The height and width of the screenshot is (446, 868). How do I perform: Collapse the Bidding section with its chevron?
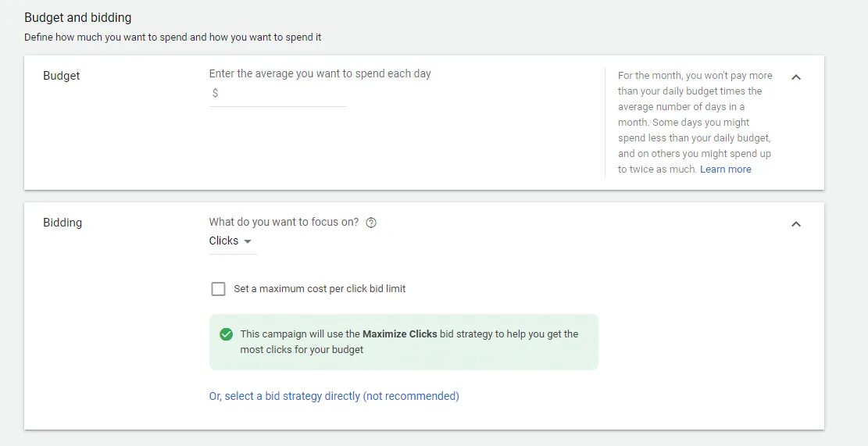point(796,224)
